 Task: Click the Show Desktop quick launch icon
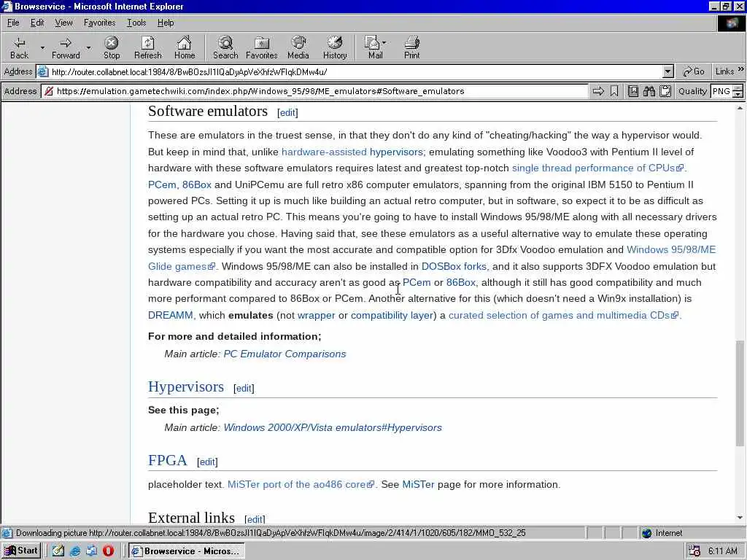click(58, 551)
